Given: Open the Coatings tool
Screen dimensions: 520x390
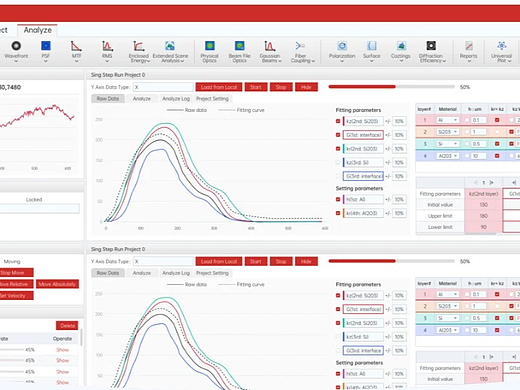Looking at the screenshot, I should click(x=401, y=51).
